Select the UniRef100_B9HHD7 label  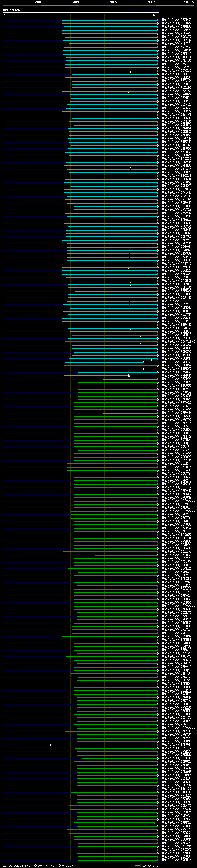click(x=177, y=165)
